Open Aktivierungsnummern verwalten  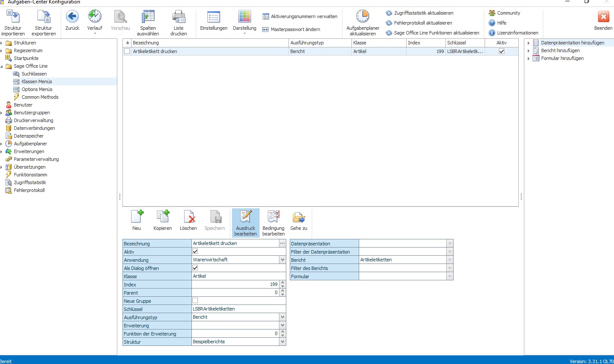[300, 16]
